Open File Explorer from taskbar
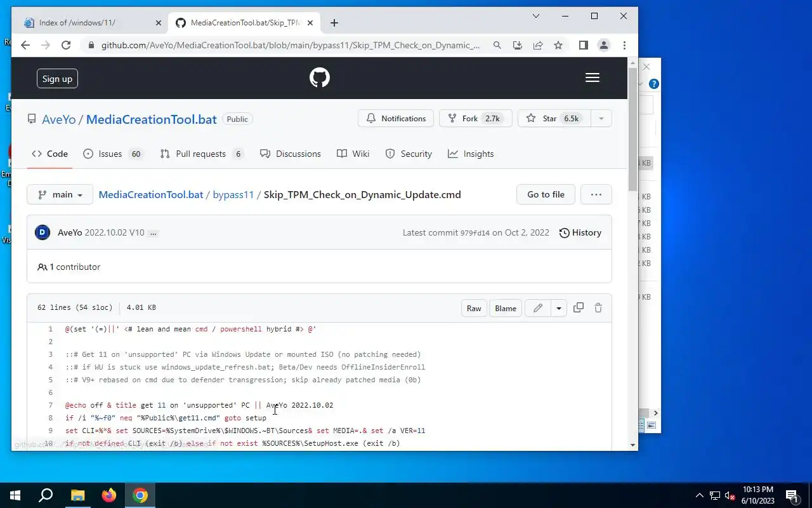812x508 pixels. tap(77, 495)
